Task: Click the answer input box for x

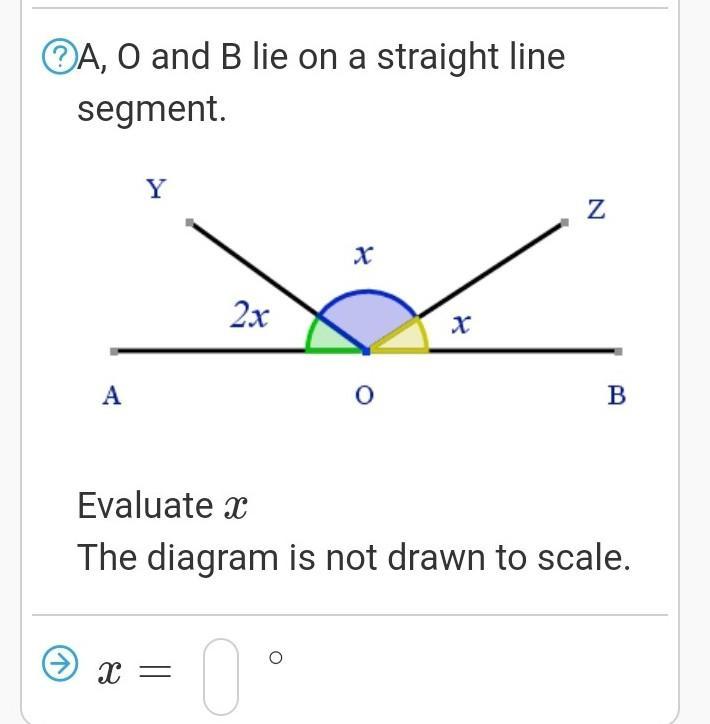Action: pos(221,677)
